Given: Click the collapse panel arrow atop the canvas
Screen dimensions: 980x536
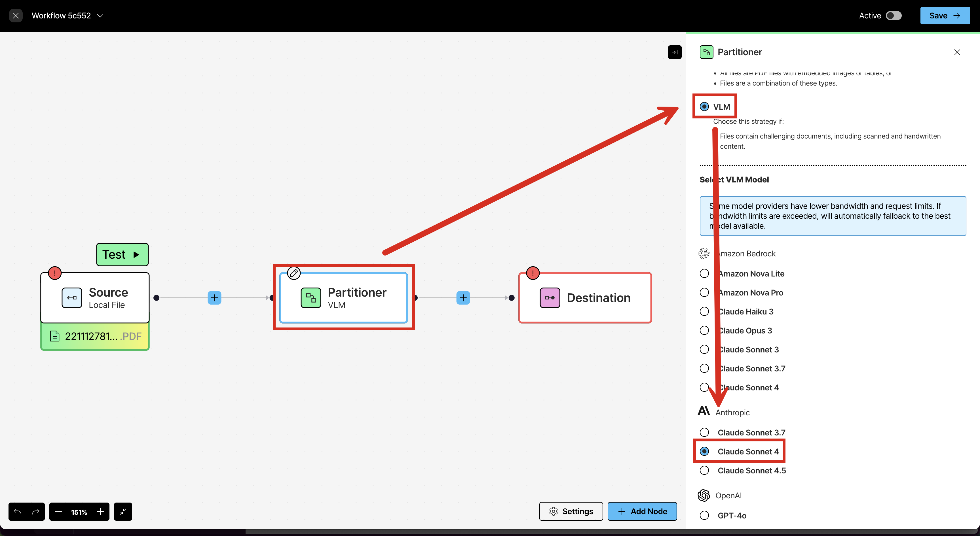Looking at the screenshot, I should click(675, 52).
